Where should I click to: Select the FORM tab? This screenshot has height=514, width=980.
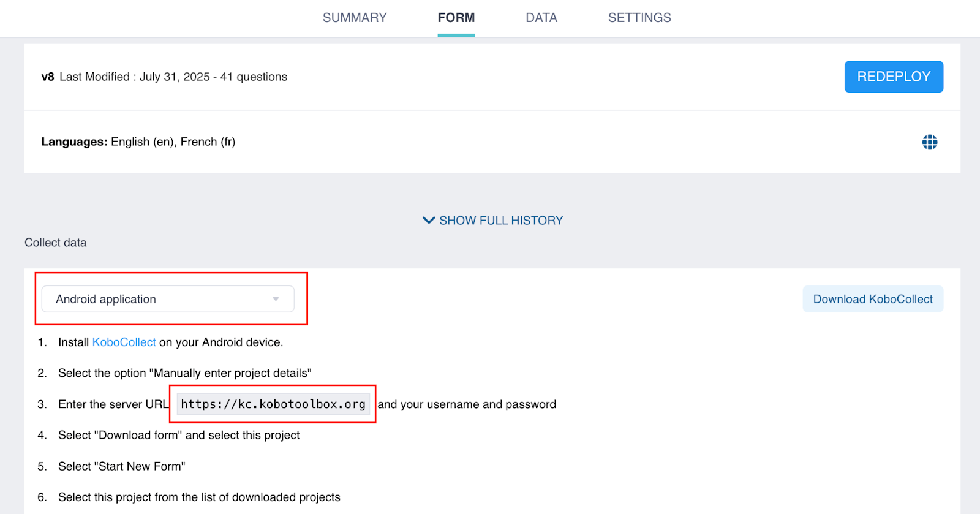pyautogui.click(x=456, y=18)
